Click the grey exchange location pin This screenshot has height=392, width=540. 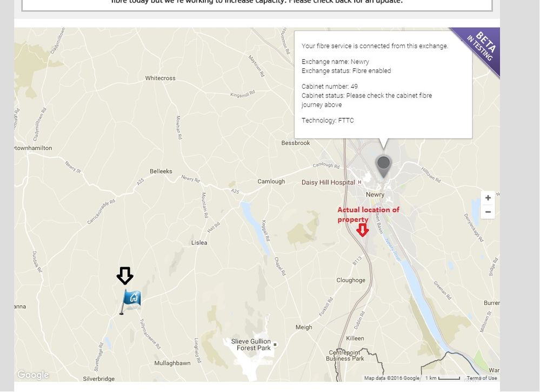tap(383, 167)
